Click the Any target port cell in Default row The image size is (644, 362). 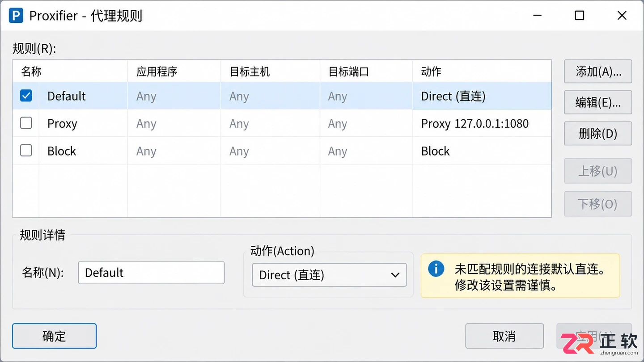point(366,96)
